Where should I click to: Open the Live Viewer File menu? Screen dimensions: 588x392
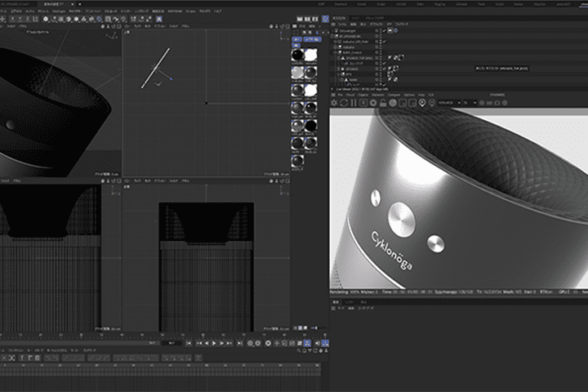[340, 95]
